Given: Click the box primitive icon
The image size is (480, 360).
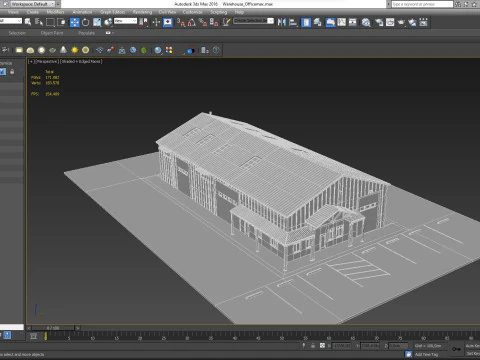Looking at the screenshot, I should click(x=19, y=50).
